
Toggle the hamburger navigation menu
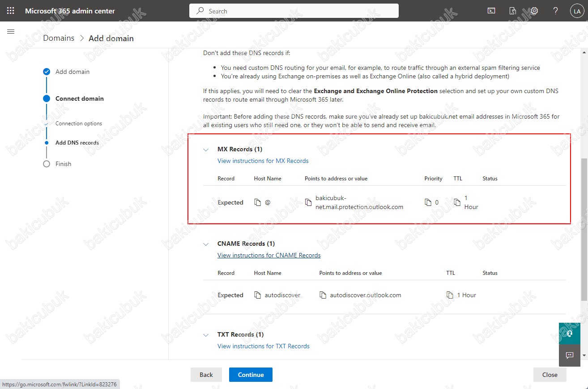(x=11, y=31)
